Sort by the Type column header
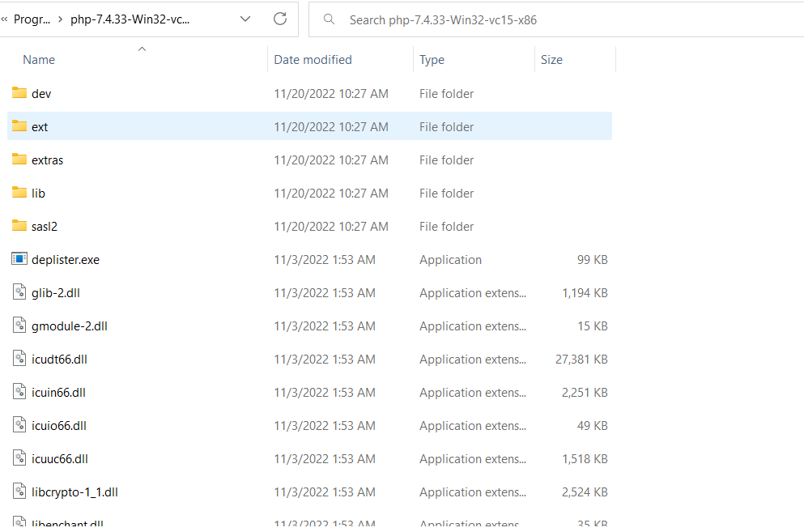Screen dimensions: 804x532 [x=432, y=59]
